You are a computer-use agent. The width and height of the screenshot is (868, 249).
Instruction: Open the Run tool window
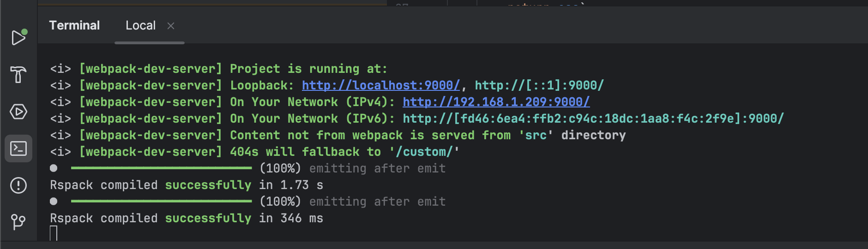18,38
